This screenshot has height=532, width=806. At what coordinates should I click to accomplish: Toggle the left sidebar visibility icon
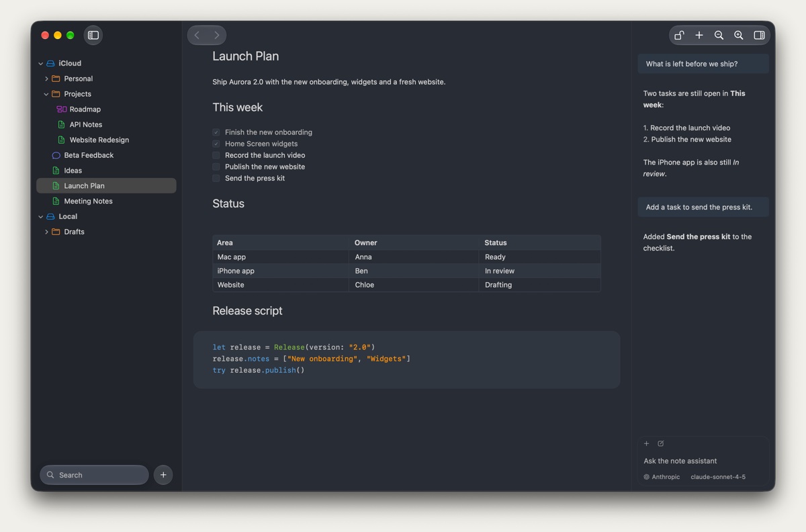click(93, 35)
